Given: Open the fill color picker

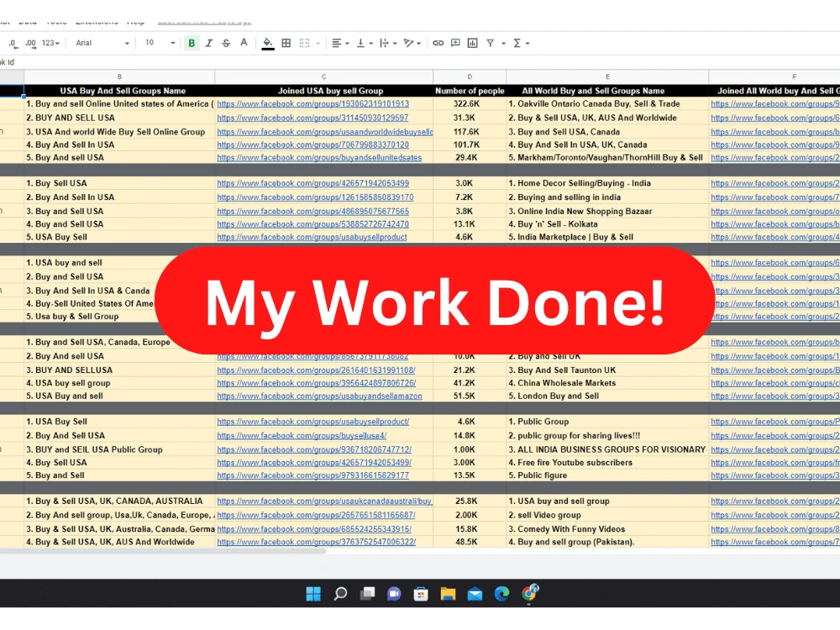Looking at the screenshot, I should pyautogui.click(x=268, y=44).
